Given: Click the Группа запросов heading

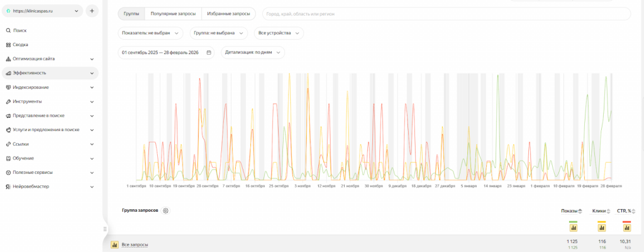Looking at the screenshot, I should (x=140, y=210).
